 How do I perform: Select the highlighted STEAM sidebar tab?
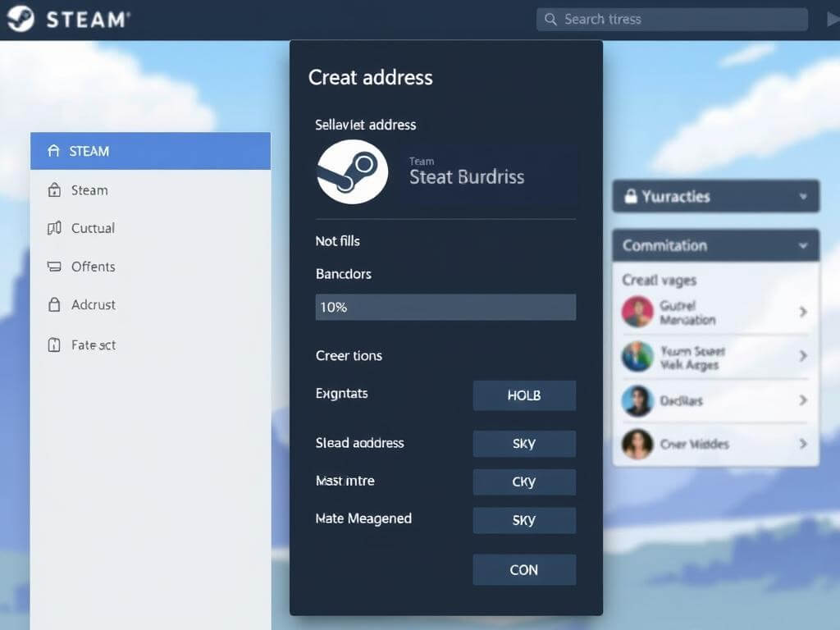[x=150, y=151]
